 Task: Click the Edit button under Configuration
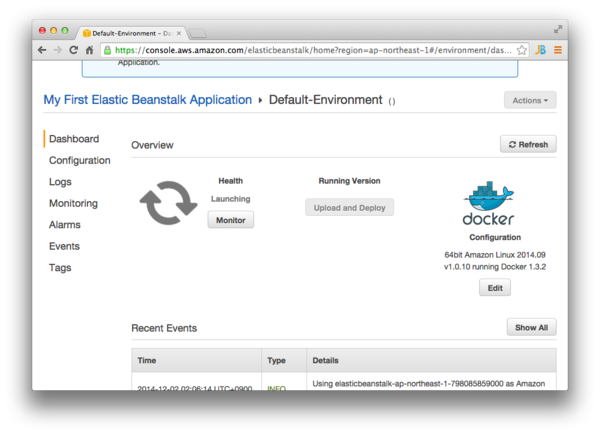[495, 288]
